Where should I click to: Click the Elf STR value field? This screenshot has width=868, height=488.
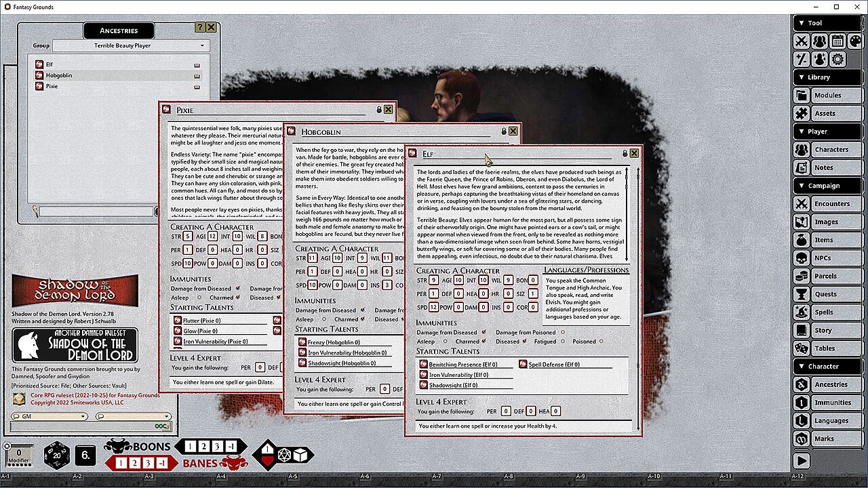433,280
